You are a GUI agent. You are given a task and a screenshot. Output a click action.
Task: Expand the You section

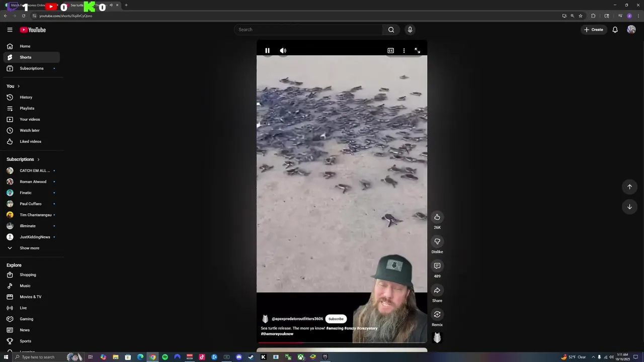click(x=14, y=86)
